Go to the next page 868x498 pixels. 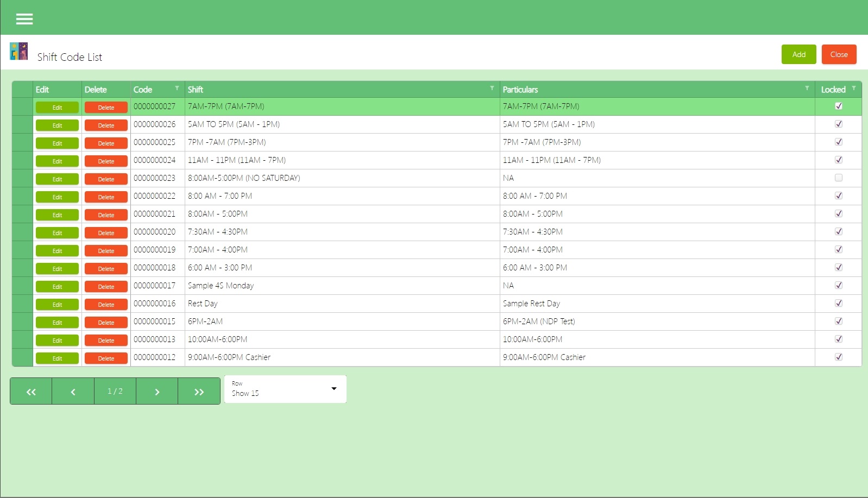tap(157, 391)
